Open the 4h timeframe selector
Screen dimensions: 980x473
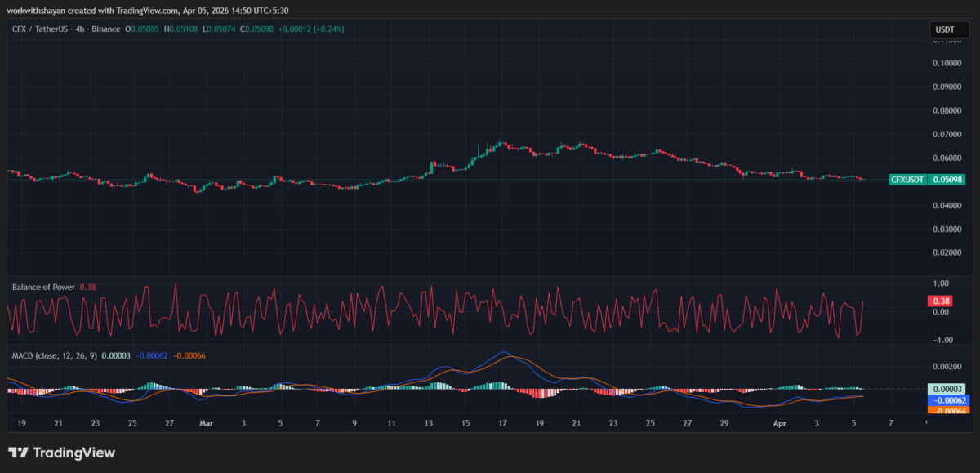pos(79,28)
